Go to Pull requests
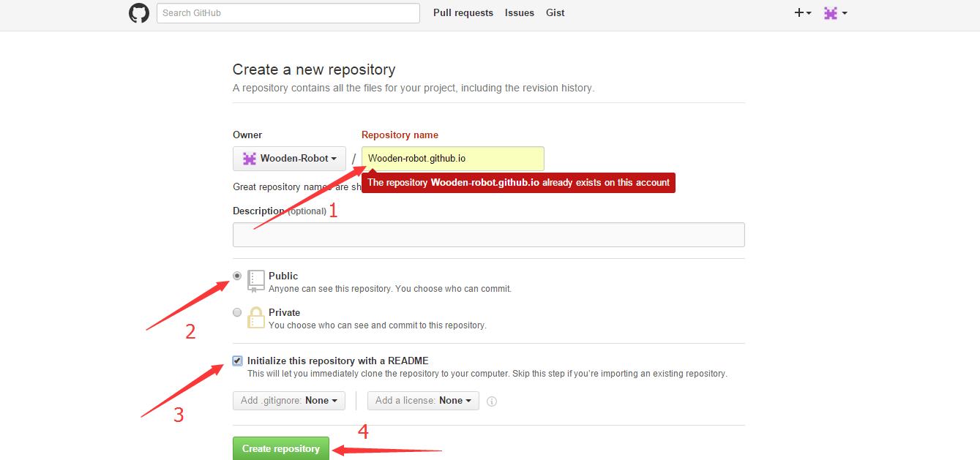 coord(463,13)
